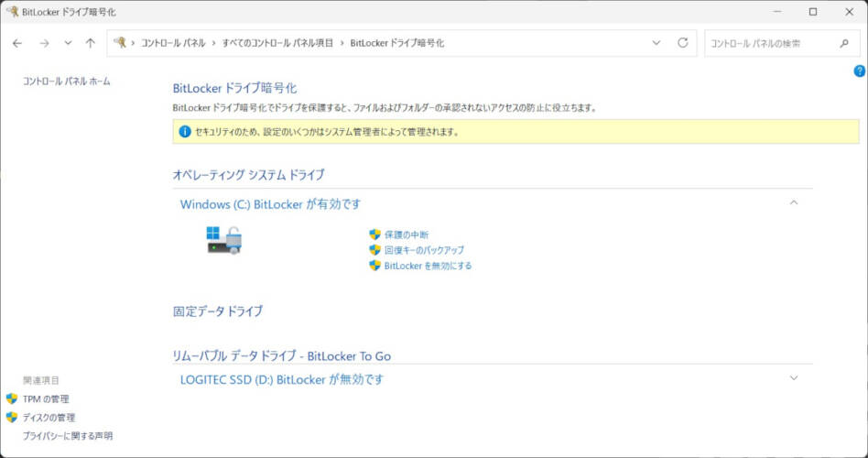Collapse the Windows (C:) drive section

tap(794, 203)
